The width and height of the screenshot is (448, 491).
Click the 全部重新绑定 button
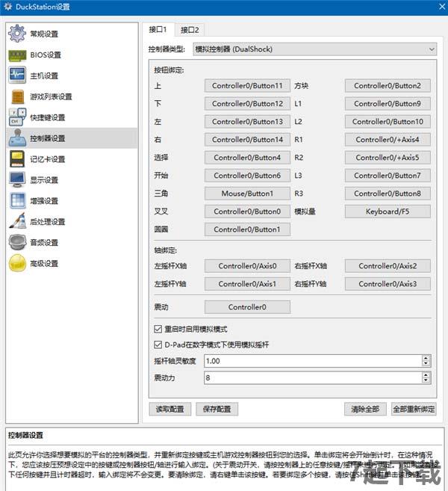414,409
